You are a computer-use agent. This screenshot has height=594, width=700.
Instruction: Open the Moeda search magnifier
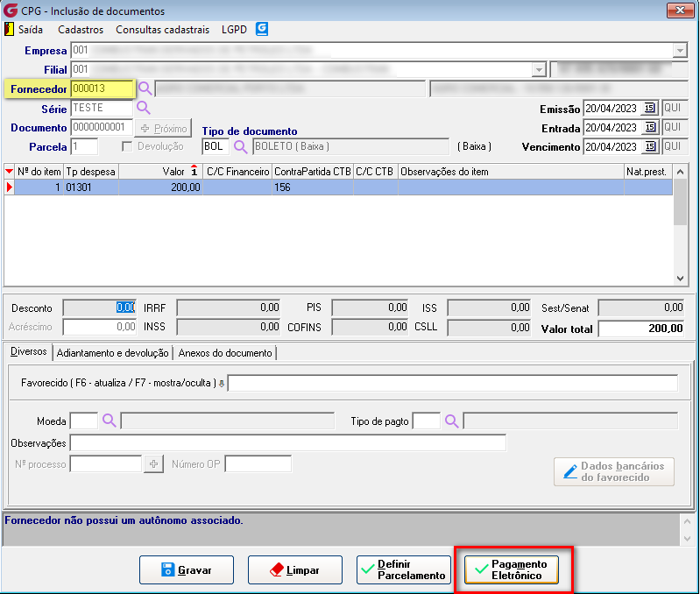click(x=109, y=421)
